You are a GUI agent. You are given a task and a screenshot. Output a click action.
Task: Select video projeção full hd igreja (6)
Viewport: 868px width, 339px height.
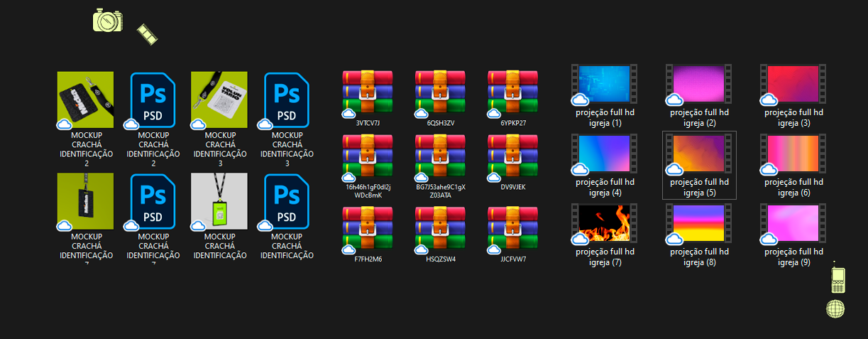point(793,154)
